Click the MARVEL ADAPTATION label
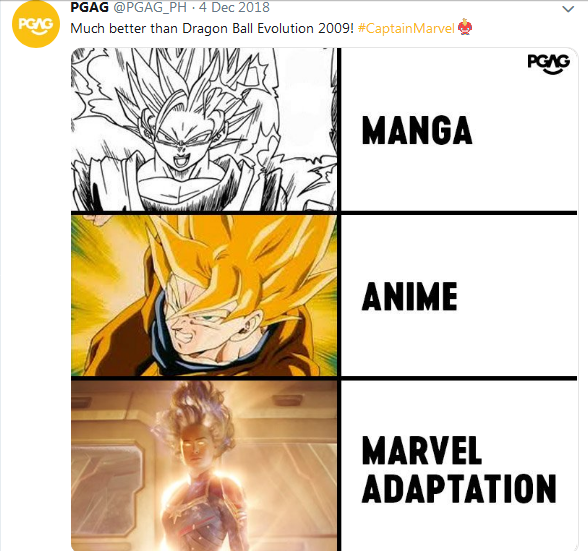Viewport: 588px width, 551px height. (x=459, y=469)
